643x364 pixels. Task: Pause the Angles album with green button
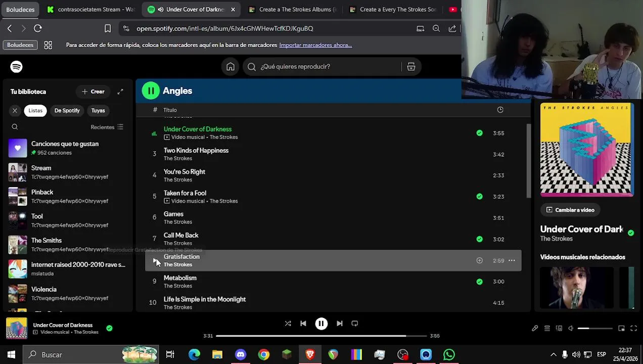pyautogui.click(x=151, y=91)
